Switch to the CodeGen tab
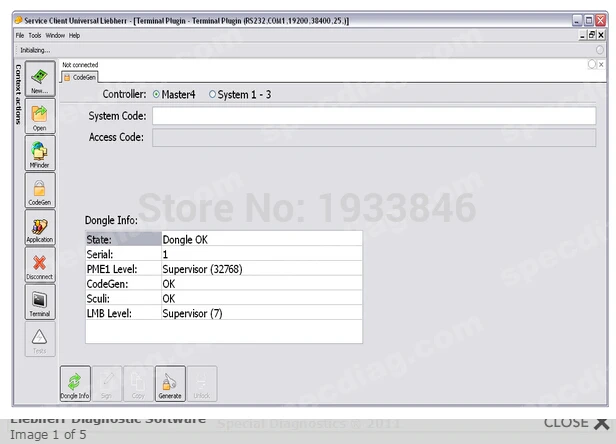This screenshot has width=616, height=444. click(80, 77)
